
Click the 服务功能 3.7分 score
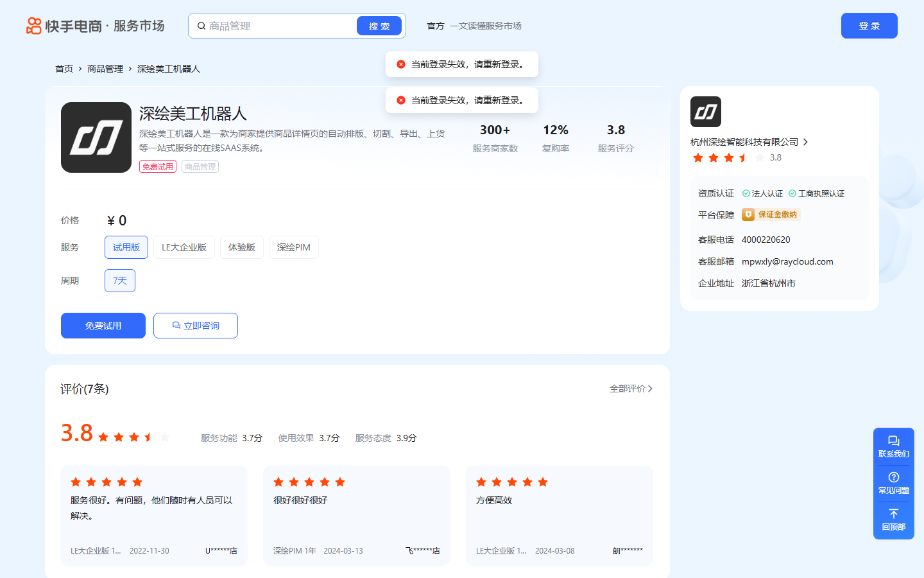[x=232, y=438]
